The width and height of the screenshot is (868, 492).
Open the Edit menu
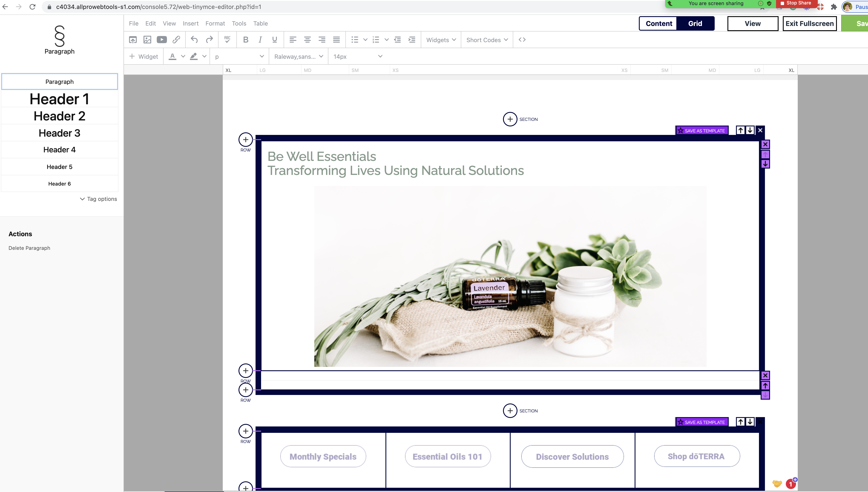151,24
